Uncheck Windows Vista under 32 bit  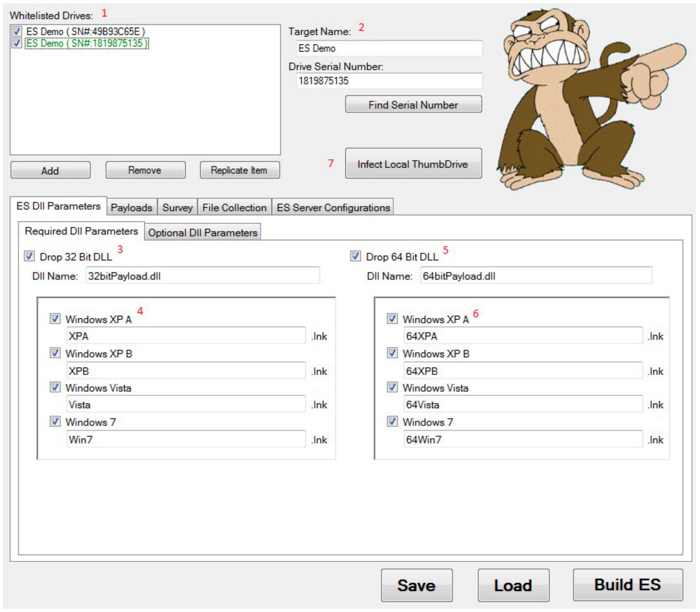55,387
